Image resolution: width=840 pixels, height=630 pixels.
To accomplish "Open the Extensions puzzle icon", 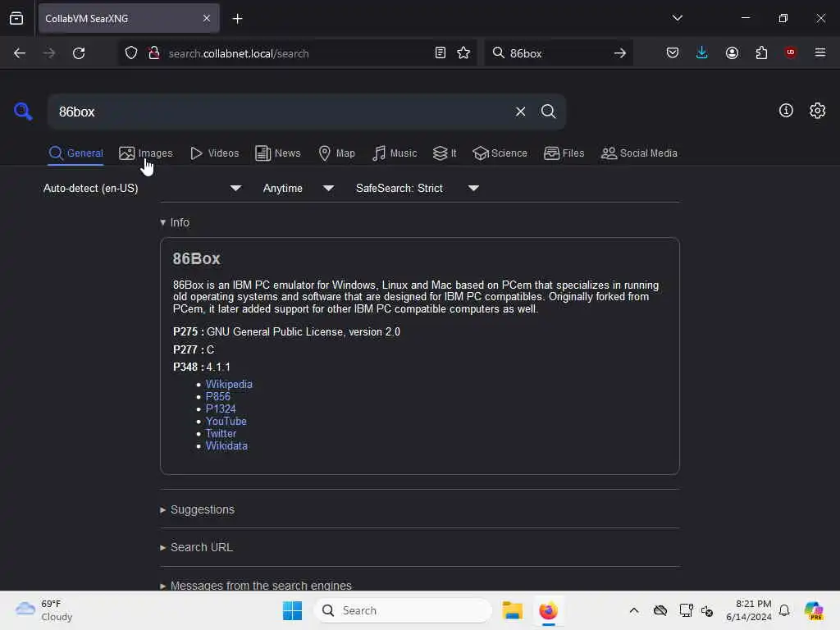I will tap(761, 52).
